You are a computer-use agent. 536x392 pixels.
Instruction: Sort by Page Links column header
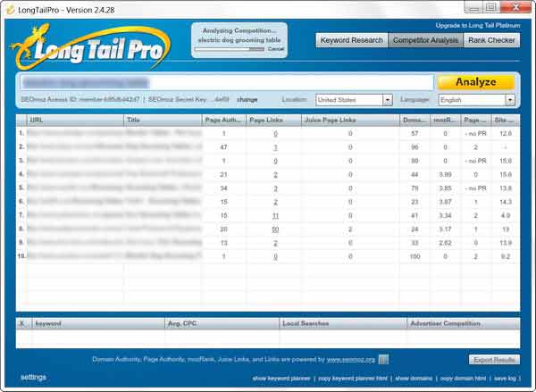point(274,120)
